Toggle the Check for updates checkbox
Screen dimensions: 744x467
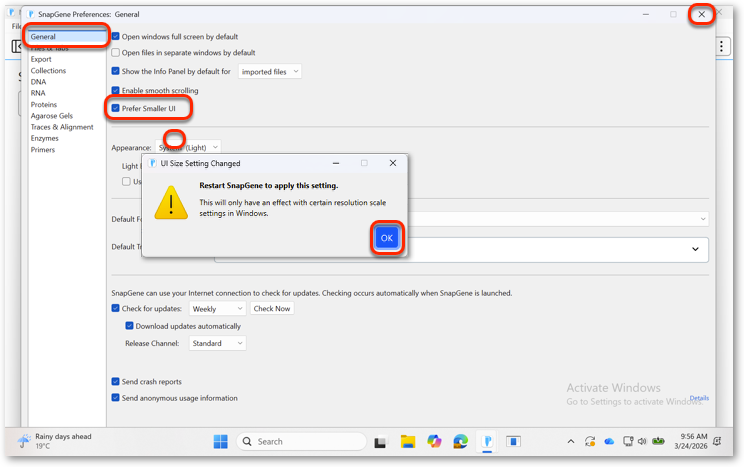115,308
